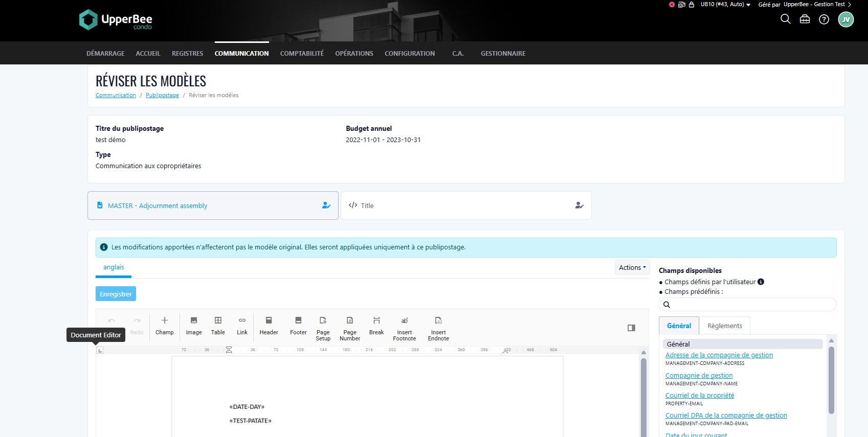The height and width of the screenshot is (437, 868).
Task: Open the DÉMARRAGE menu
Action: click(105, 53)
